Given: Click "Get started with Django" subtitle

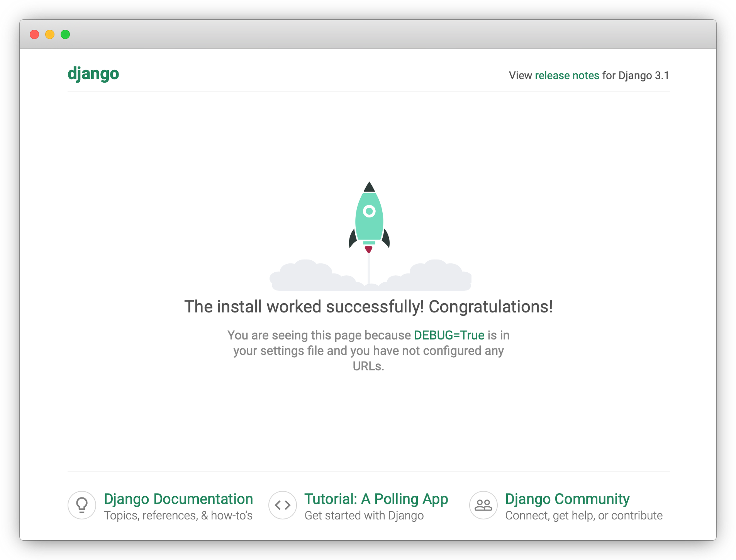Looking at the screenshot, I should 364,516.
